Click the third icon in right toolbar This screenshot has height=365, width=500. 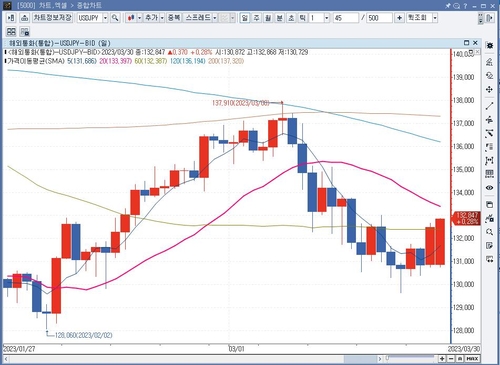[489, 76]
